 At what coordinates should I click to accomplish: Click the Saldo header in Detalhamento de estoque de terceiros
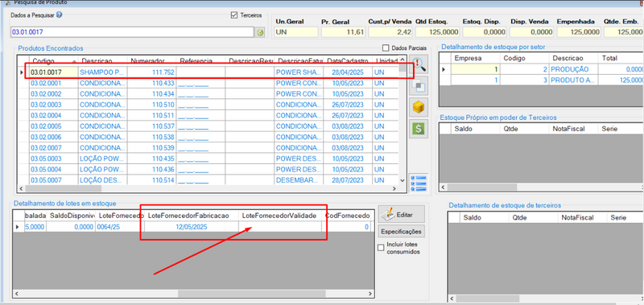pyautogui.click(x=485, y=217)
